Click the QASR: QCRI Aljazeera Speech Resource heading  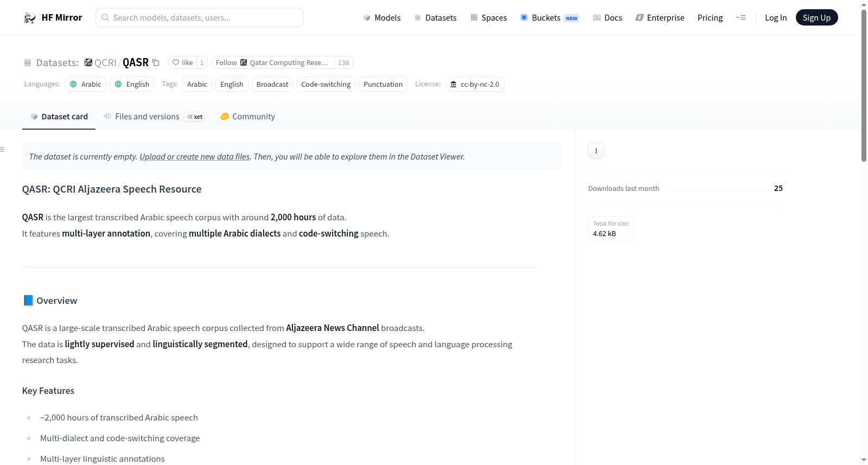112,189
